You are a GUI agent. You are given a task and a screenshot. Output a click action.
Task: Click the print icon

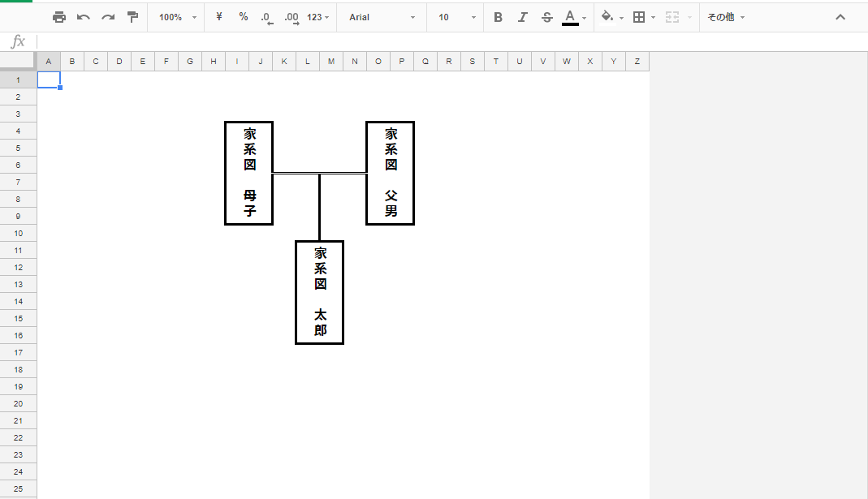pyautogui.click(x=59, y=17)
